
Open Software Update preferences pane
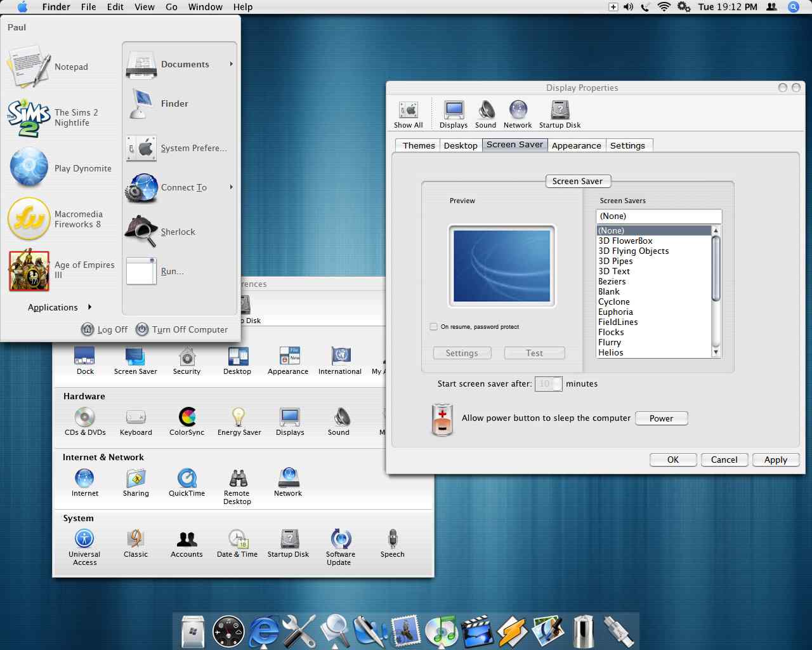point(341,548)
